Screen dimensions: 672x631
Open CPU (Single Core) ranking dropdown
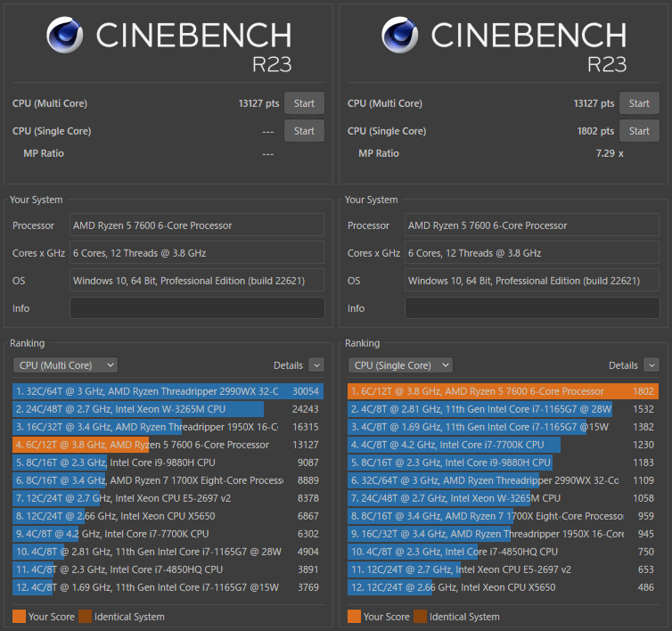400,365
